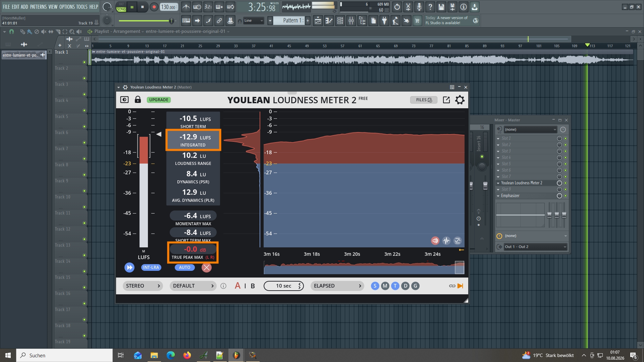Viewport: 644px width, 362px height.
Task: Toggle loop recording icon
Action: click(230, 7)
